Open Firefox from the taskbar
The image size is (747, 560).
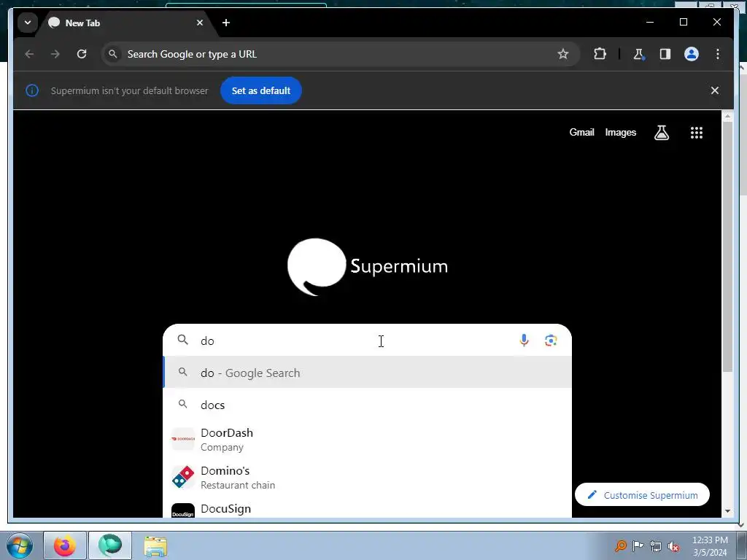65,545
